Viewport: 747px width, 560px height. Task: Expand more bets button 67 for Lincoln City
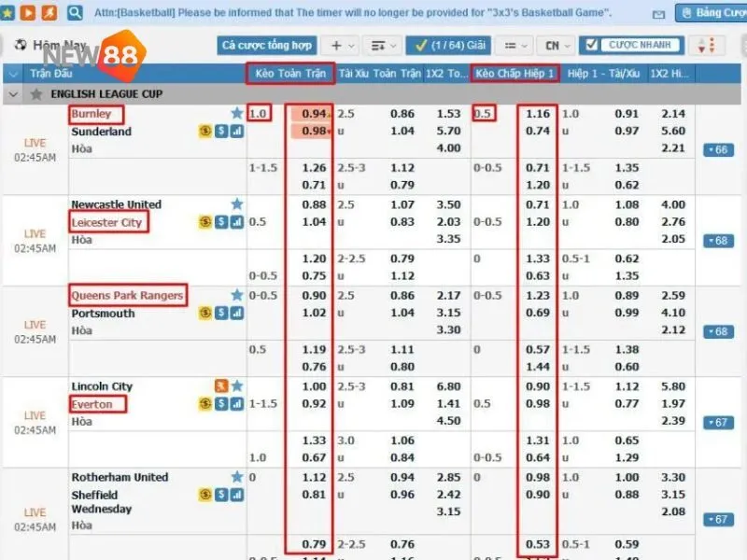[718, 423]
